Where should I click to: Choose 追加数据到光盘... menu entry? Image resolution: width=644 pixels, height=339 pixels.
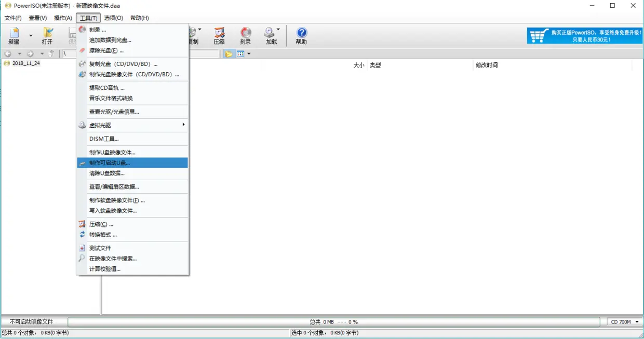(x=132, y=40)
